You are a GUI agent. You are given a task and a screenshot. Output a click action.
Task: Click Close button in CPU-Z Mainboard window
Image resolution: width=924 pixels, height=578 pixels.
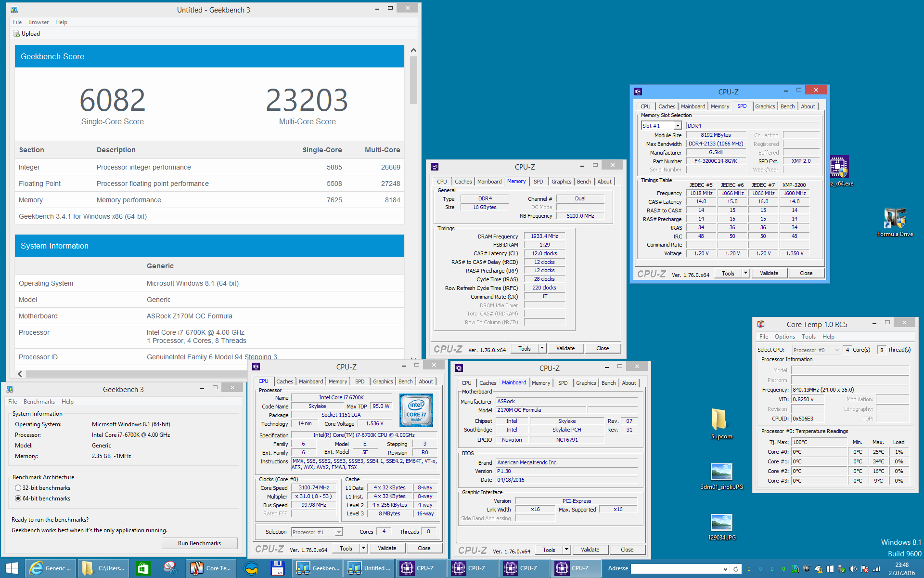pyautogui.click(x=627, y=550)
